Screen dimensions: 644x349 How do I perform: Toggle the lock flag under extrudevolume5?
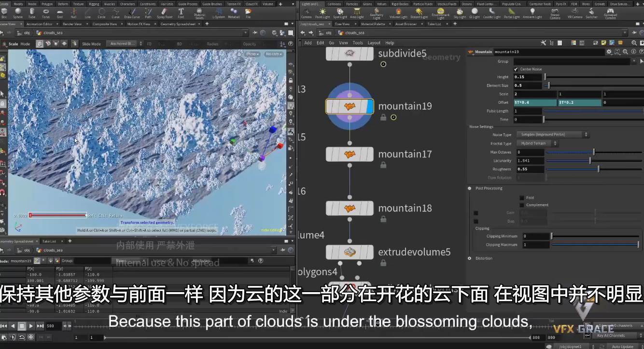(383, 263)
